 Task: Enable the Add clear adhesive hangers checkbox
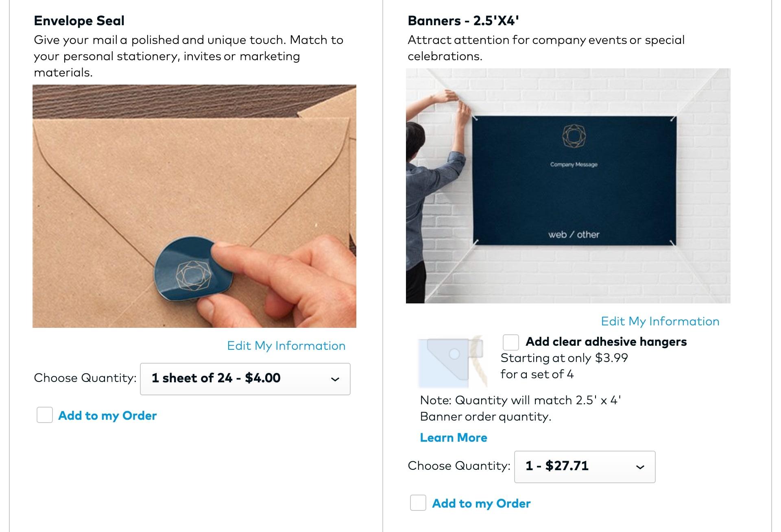pyautogui.click(x=510, y=342)
